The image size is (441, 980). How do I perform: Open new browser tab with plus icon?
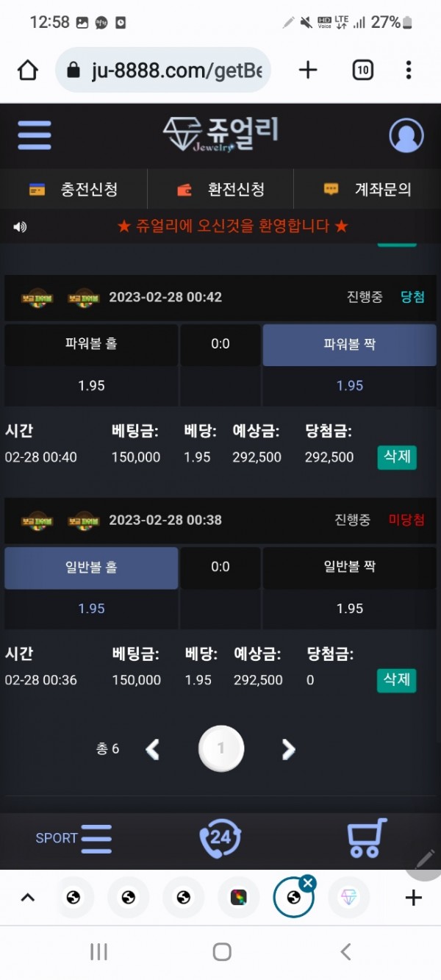click(x=308, y=70)
